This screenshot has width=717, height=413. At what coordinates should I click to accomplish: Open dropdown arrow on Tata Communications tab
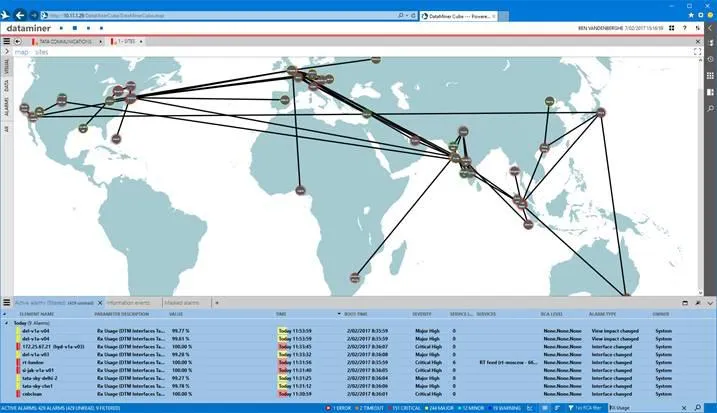(x=100, y=42)
